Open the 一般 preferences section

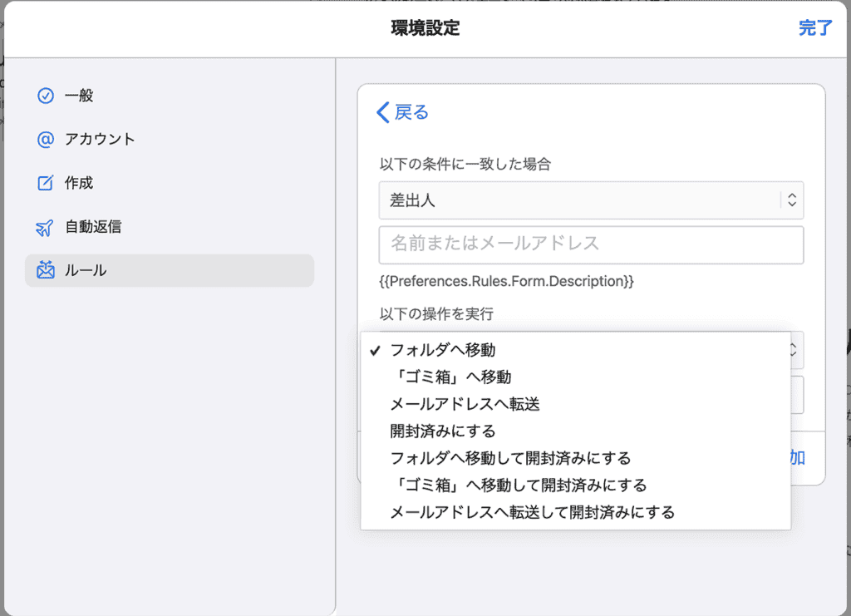click(170, 96)
